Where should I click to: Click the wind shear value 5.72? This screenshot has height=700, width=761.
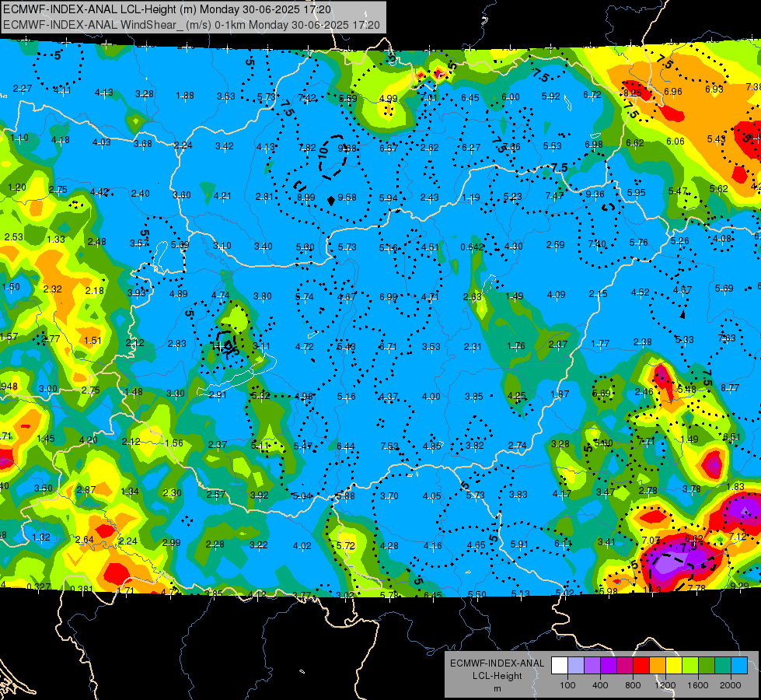pos(346,545)
